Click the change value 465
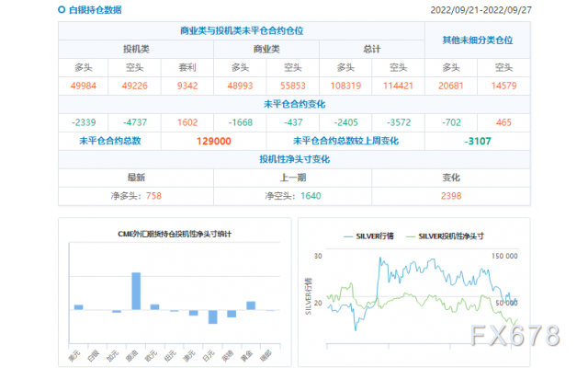This screenshot has height=368, width=588. (x=503, y=122)
